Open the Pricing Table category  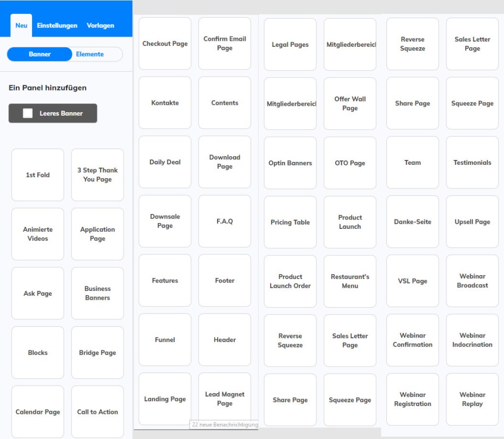pyautogui.click(x=290, y=222)
